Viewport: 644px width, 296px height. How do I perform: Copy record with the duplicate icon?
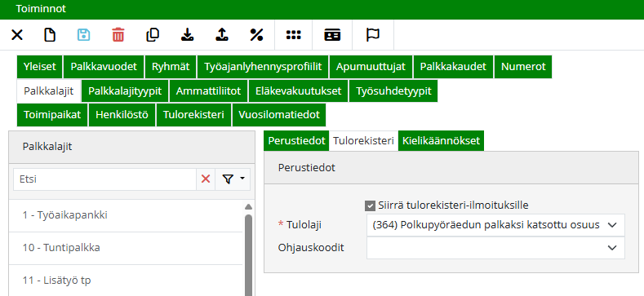point(153,35)
